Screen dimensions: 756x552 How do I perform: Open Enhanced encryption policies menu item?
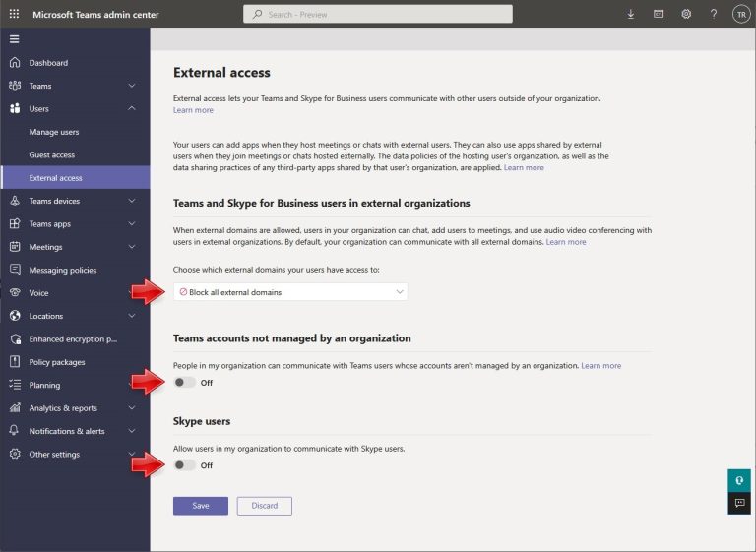pos(75,338)
